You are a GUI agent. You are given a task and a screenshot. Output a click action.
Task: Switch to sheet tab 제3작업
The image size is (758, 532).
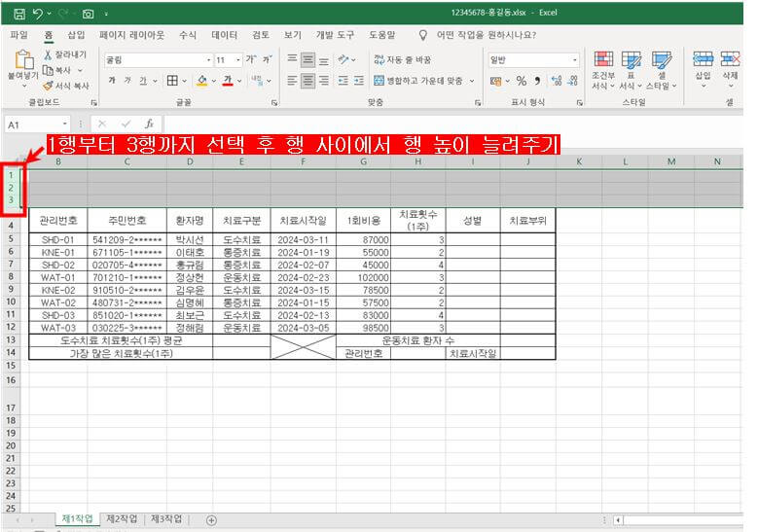(166, 519)
